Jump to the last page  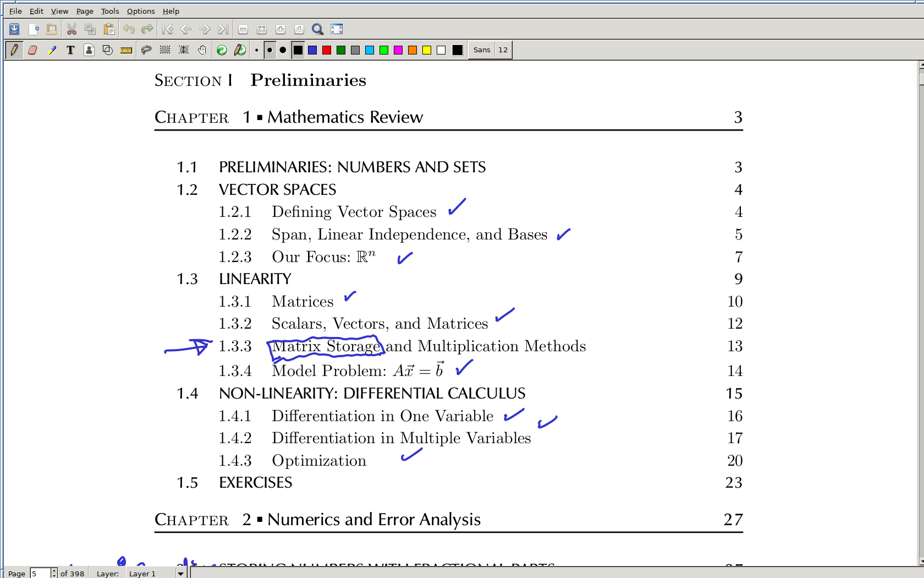[x=223, y=29]
